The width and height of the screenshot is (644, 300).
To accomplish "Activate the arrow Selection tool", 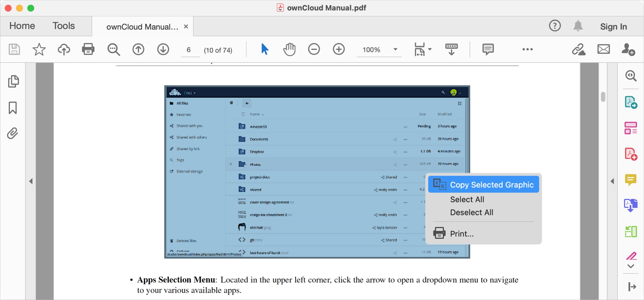I will pyautogui.click(x=265, y=49).
